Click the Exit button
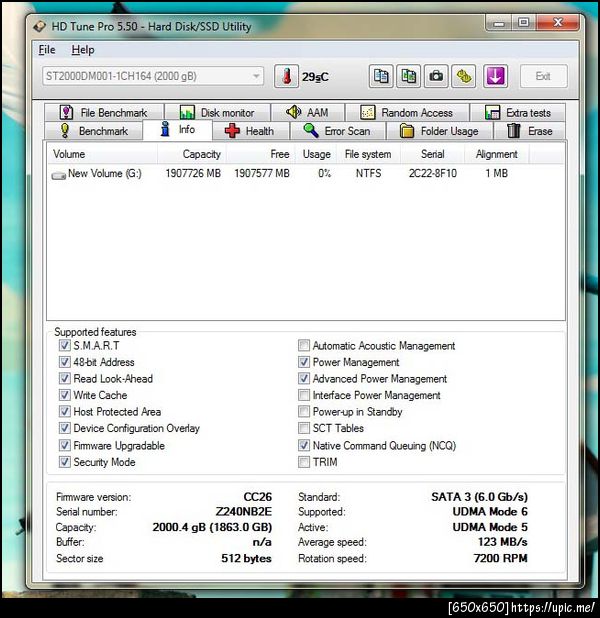The height and width of the screenshot is (618, 600). pyautogui.click(x=544, y=76)
